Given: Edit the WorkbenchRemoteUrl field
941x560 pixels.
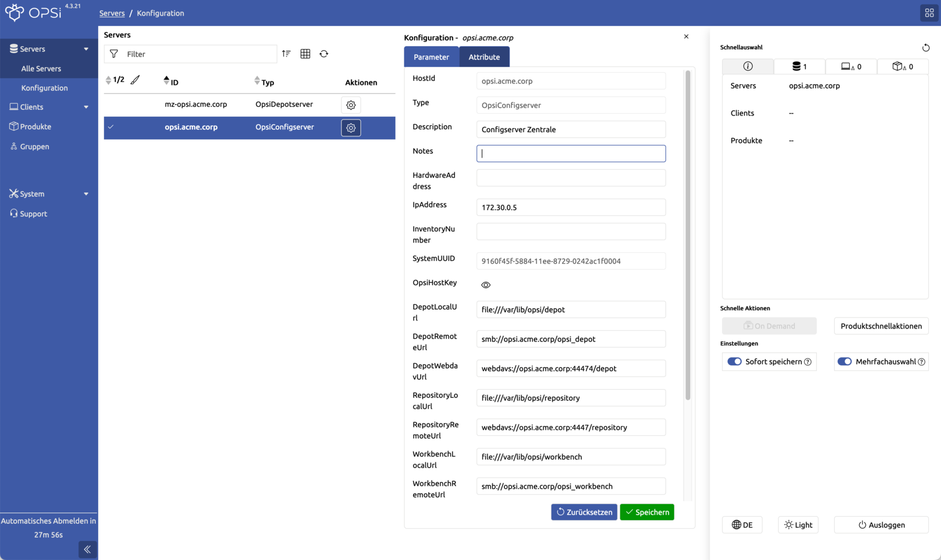Looking at the screenshot, I should (571, 486).
